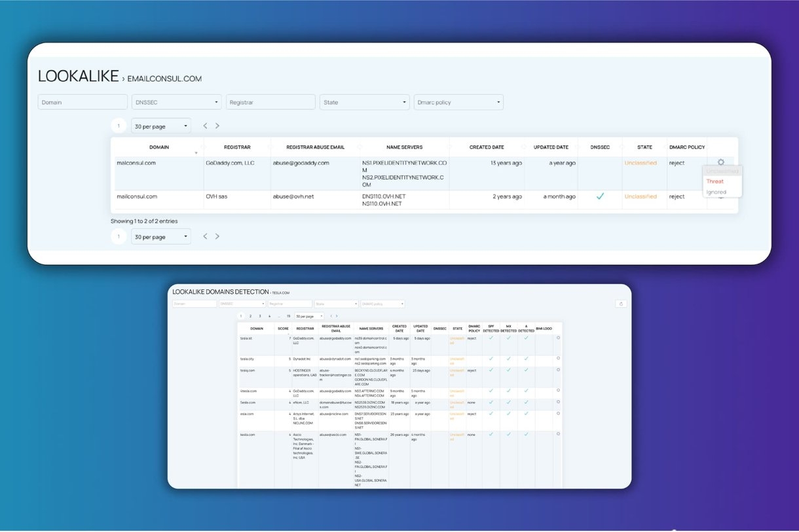Open the State filter dropdown

[x=365, y=102]
